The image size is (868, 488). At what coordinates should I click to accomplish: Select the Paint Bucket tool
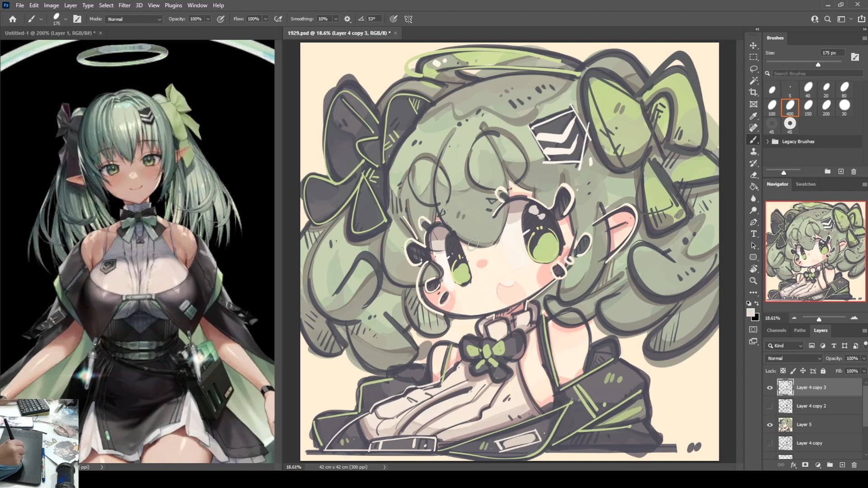click(x=753, y=187)
